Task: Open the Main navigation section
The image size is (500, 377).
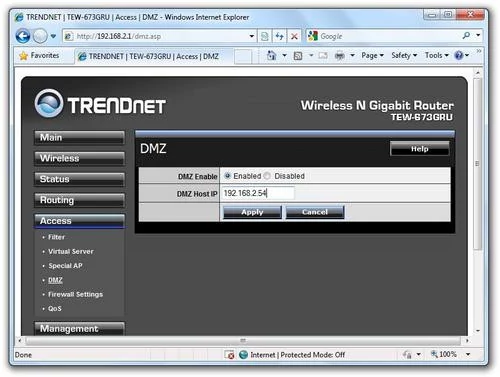Action: tap(79, 138)
